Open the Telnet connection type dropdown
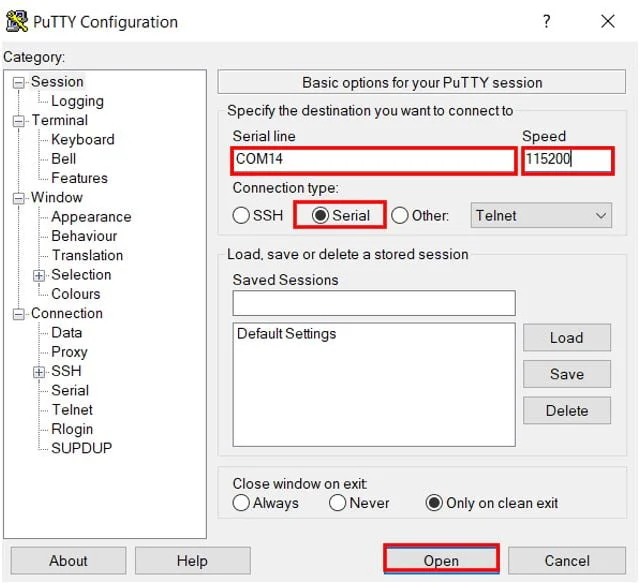 tap(541, 215)
